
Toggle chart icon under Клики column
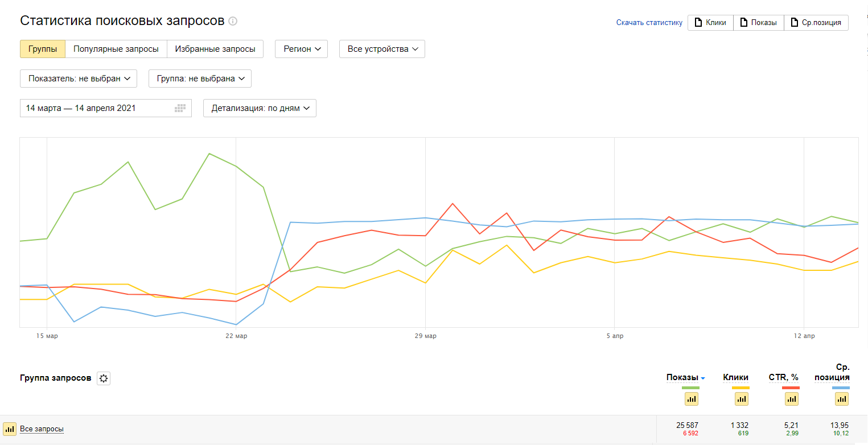pos(741,399)
